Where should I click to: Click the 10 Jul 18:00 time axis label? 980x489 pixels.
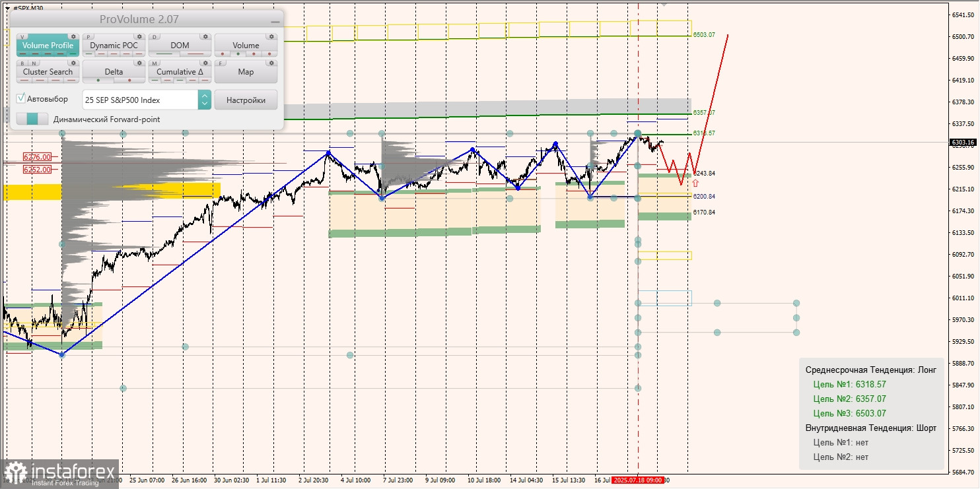point(484,480)
